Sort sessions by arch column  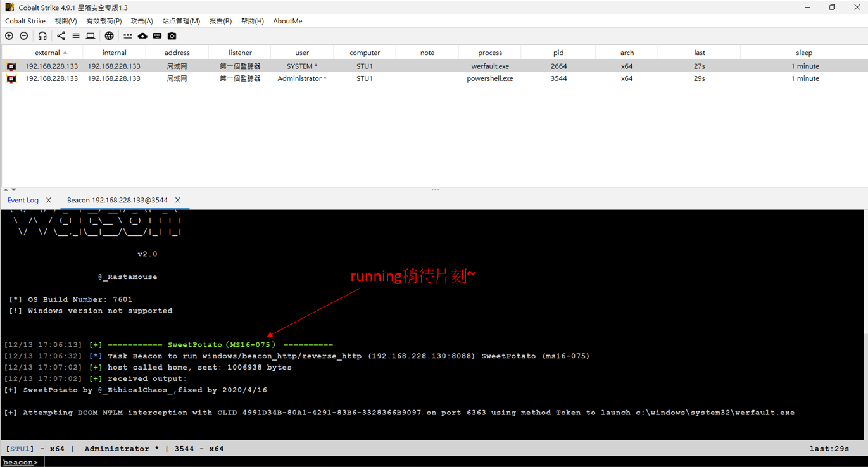point(627,53)
